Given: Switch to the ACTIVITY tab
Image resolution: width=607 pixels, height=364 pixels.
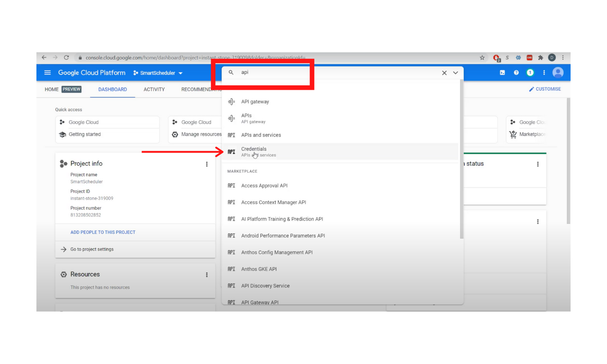Looking at the screenshot, I should (154, 89).
